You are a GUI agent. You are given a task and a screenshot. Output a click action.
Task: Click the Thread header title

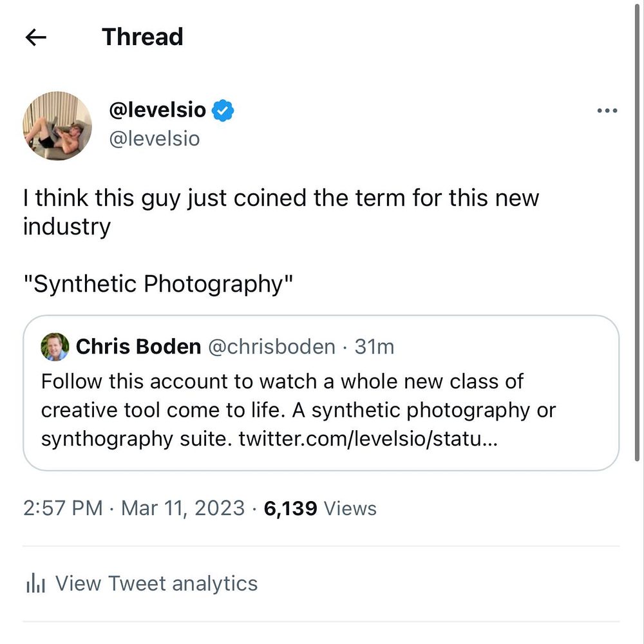click(x=142, y=37)
